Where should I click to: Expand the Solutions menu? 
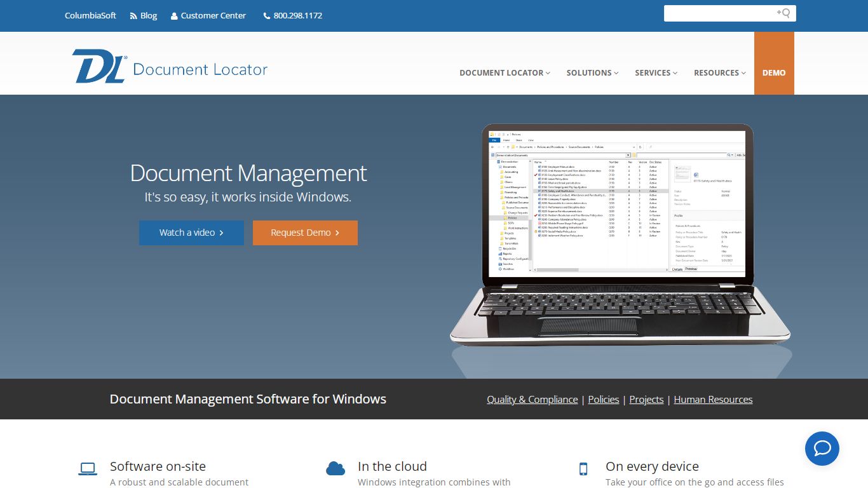coord(592,72)
